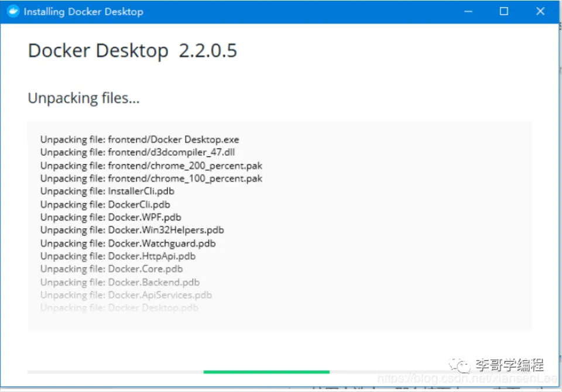Screen dimensions: 562x392
Task: Select faded log line 'Docker Desktop.pdb'
Action: click(x=119, y=308)
